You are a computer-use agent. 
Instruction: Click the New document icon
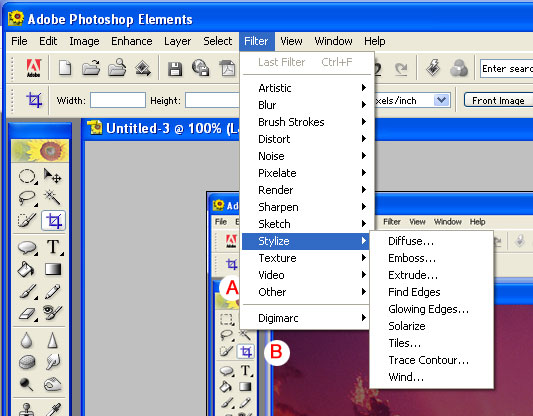(x=65, y=67)
